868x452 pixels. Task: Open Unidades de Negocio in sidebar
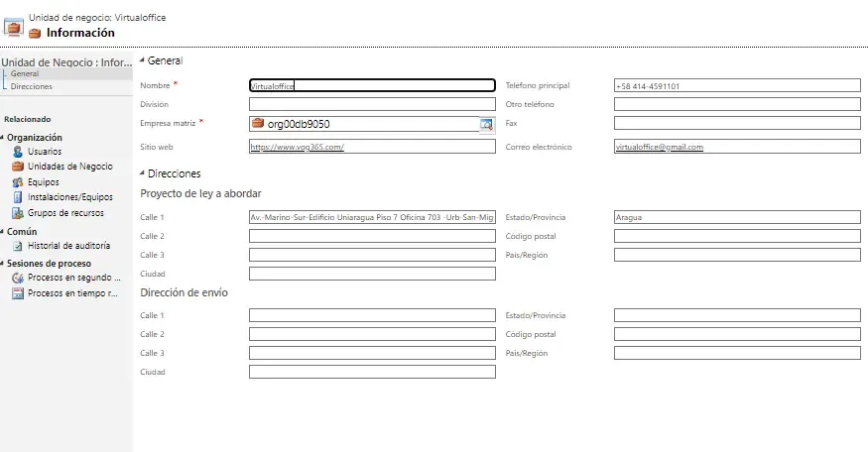[69, 167]
